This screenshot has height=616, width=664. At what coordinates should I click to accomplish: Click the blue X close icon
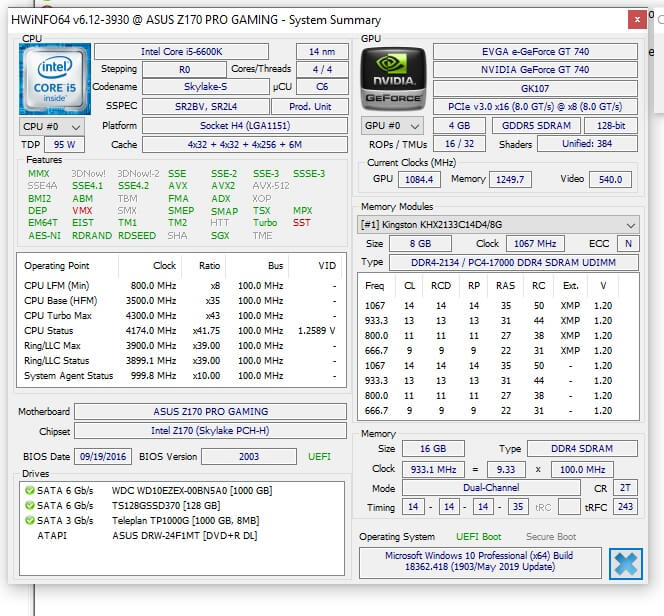625,563
